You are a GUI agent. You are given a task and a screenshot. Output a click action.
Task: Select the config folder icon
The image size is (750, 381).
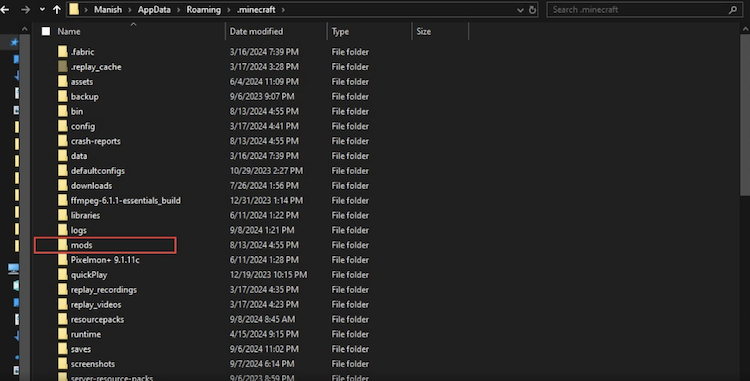[63, 126]
